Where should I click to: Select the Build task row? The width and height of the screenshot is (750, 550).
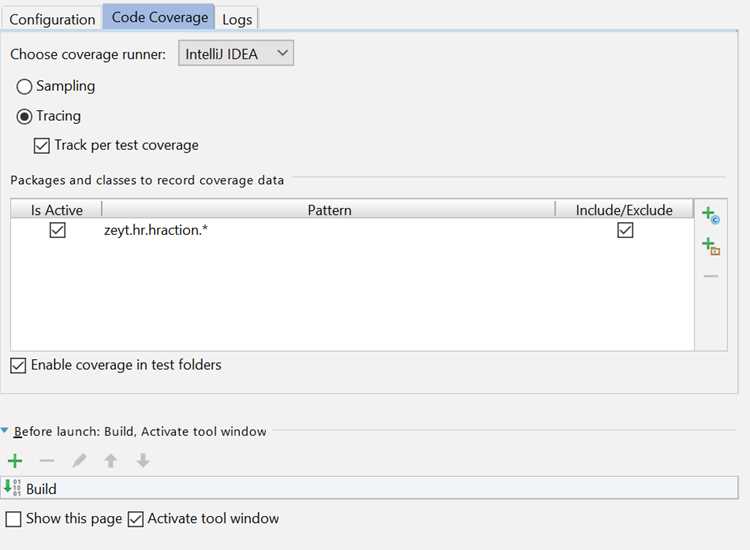click(369, 488)
